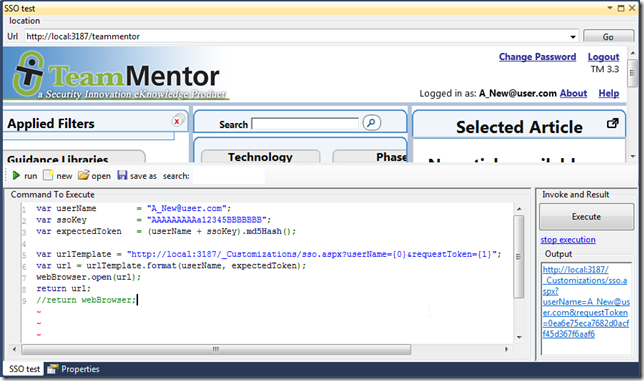
Task: Click the browser pane scroll down arrow
Action: [x=632, y=156]
